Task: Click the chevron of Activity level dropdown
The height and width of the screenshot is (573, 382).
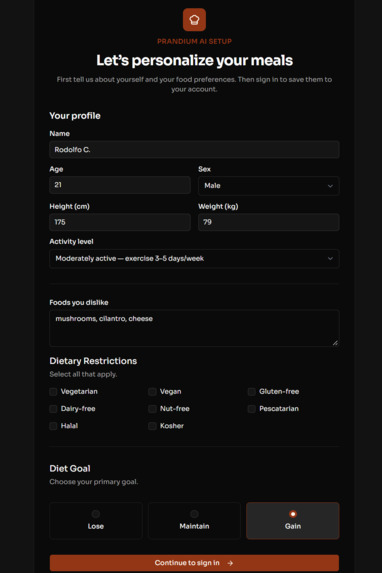Action: point(330,259)
